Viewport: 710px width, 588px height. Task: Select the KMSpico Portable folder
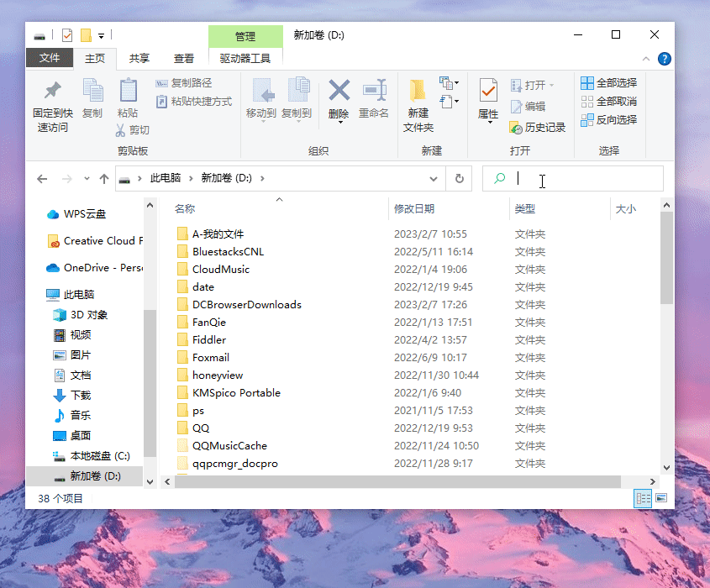click(x=229, y=393)
